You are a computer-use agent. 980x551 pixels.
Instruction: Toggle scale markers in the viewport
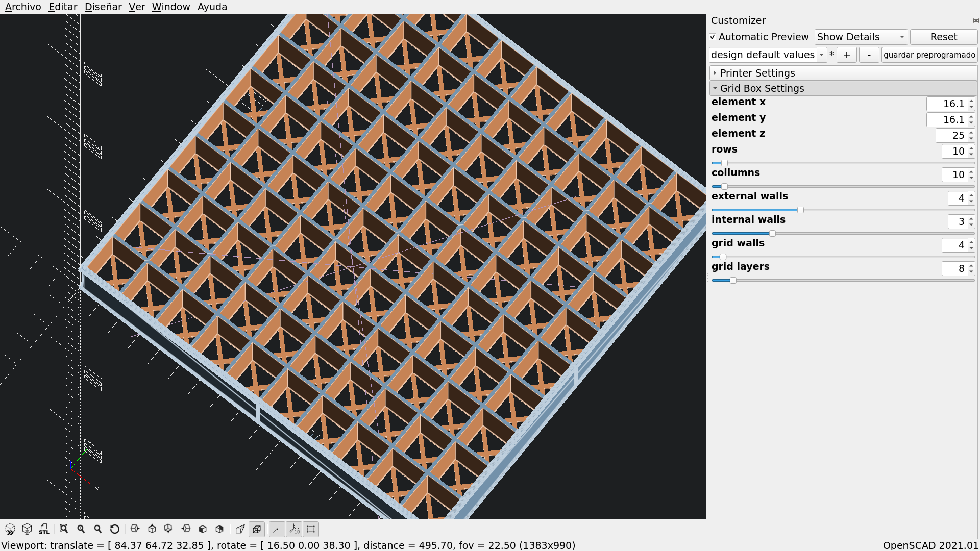tap(295, 529)
